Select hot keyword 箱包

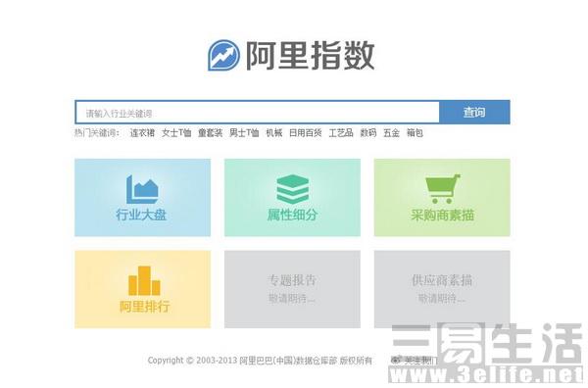click(x=415, y=132)
